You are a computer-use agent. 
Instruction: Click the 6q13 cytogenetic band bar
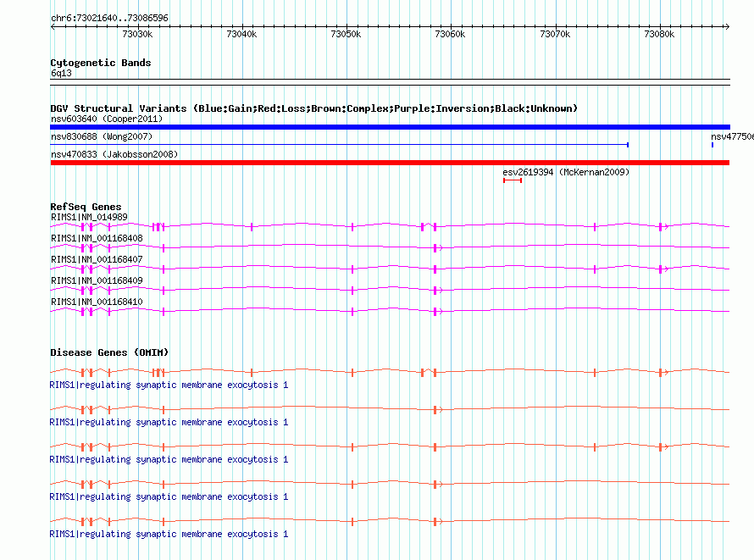click(x=390, y=82)
